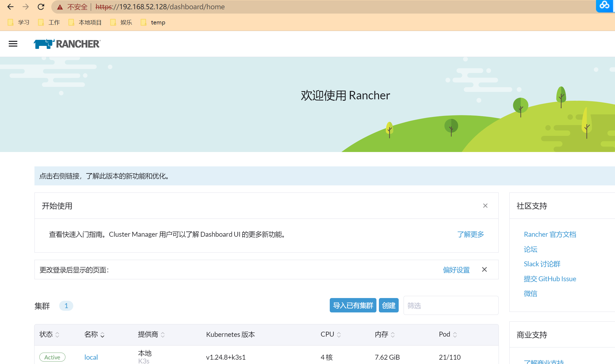Image resolution: width=615 pixels, height=364 pixels.
Task: Click the 21/110 pod count cell
Action: pos(450,357)
